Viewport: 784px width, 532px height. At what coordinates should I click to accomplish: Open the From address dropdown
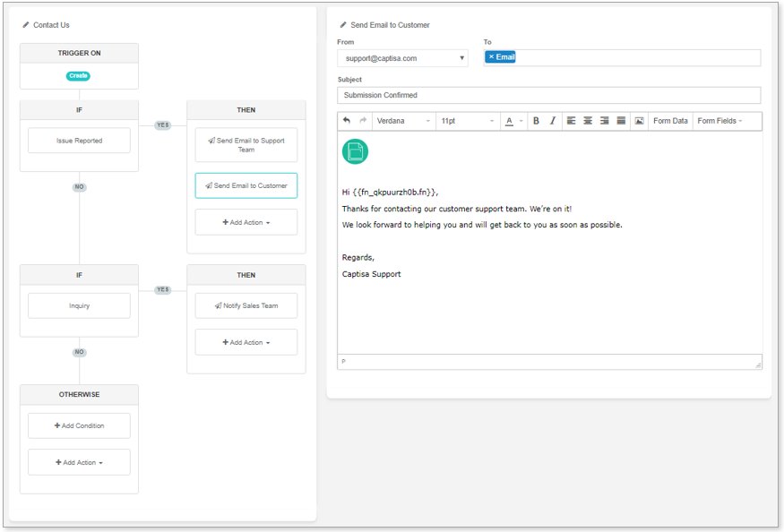click(402, 58)
